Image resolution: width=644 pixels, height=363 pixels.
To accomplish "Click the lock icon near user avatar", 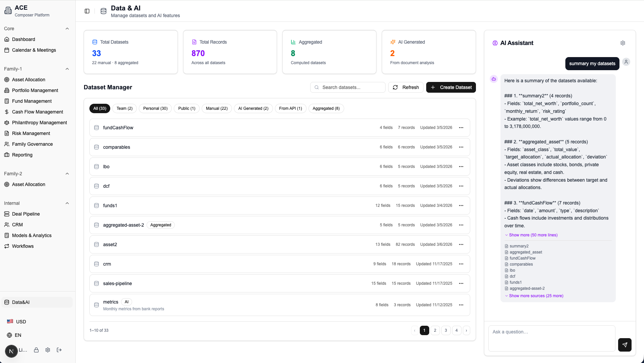I will pos(36,350).
